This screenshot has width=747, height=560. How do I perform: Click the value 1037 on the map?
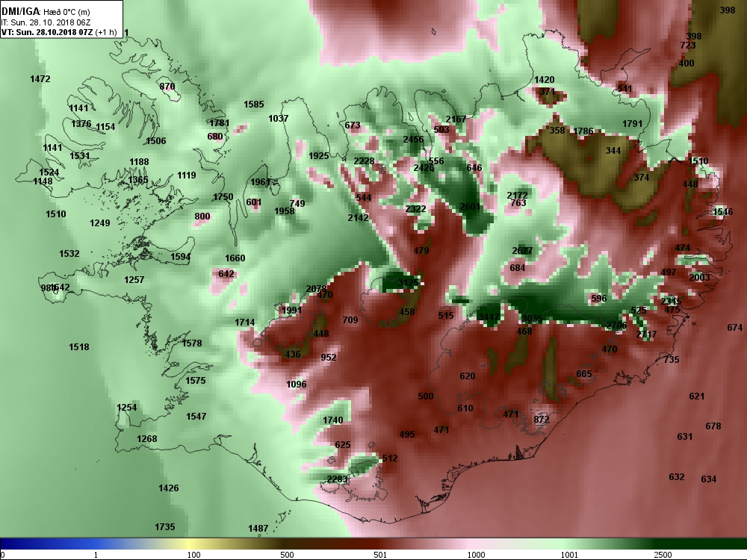pos(278,118)
